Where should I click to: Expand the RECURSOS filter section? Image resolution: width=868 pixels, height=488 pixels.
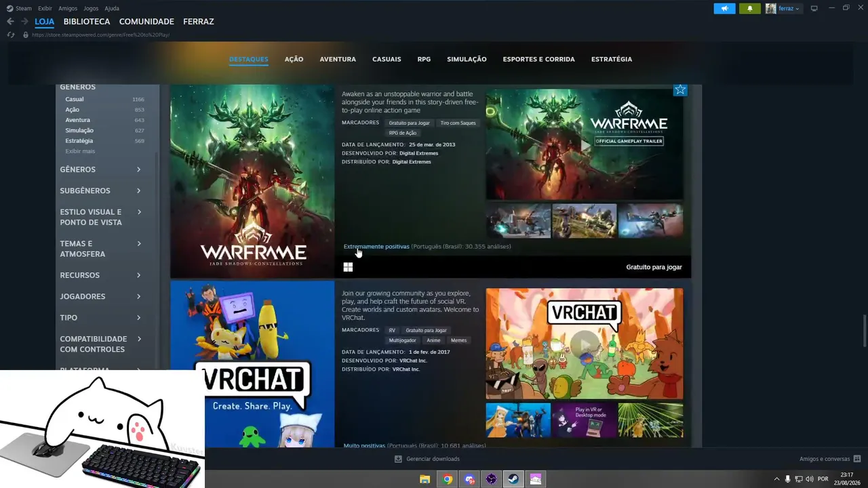coord(100,275)
